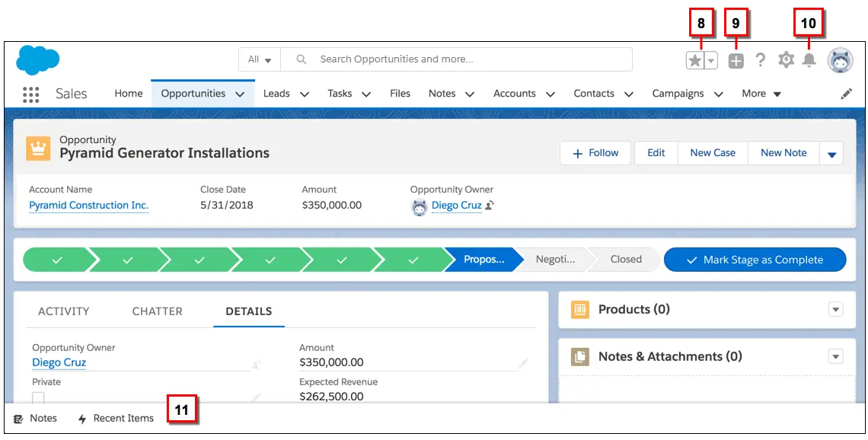The image size is (868, 440).
Task: Click the Notes & Attachments (0) heading
Action: [670, 356]
